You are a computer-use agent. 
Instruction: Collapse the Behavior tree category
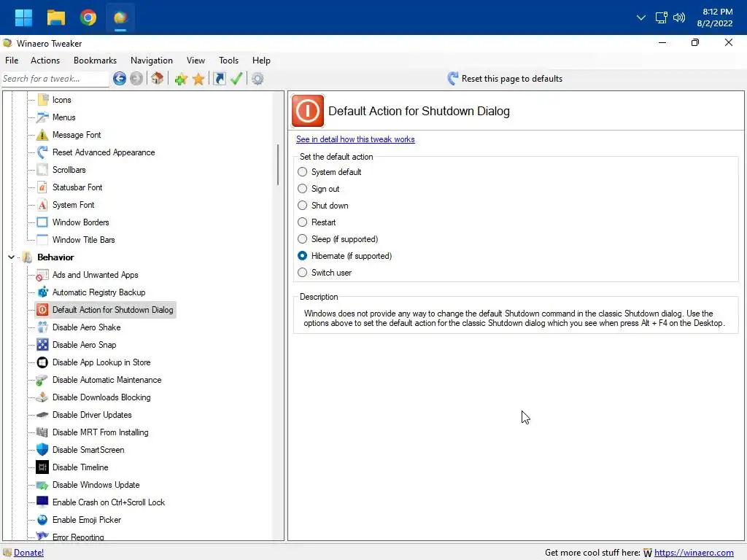click(11, 257)
